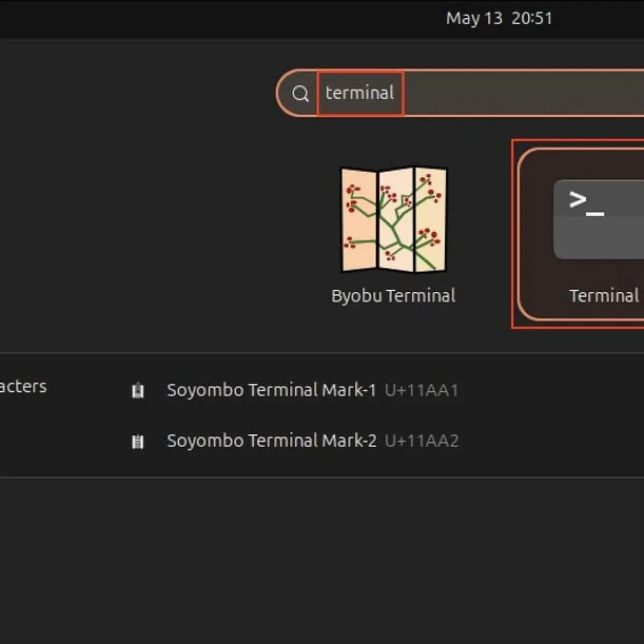Click the U+11AA1 code point text
Viewport: 644px width, 644px height.
pos(422,390)
